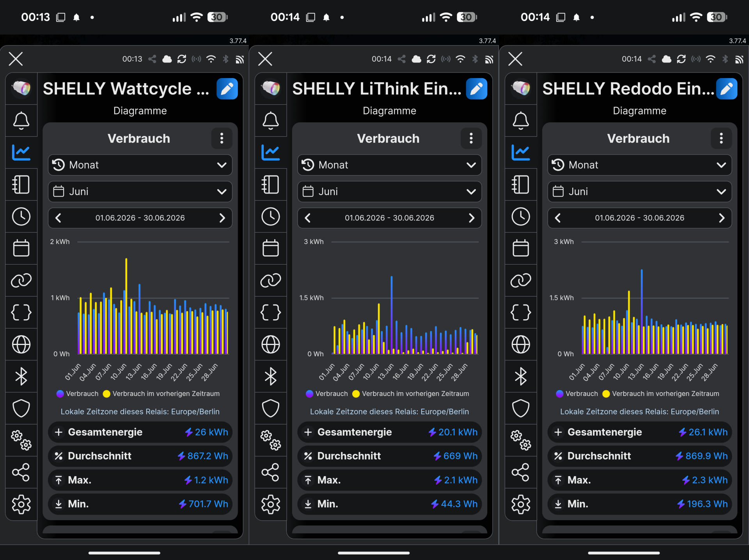Open notifications bell in LiThink sidebar
This screenshot has width=749, height=560.
(x=270, y=120)
